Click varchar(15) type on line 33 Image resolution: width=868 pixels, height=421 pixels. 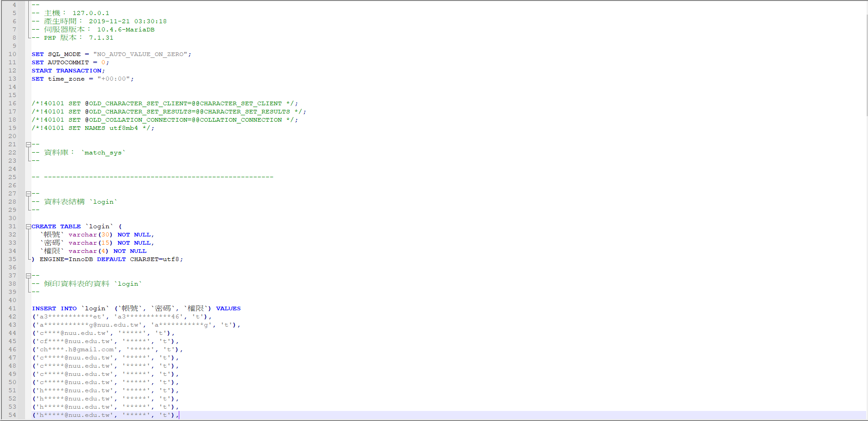tap(91, 243)
